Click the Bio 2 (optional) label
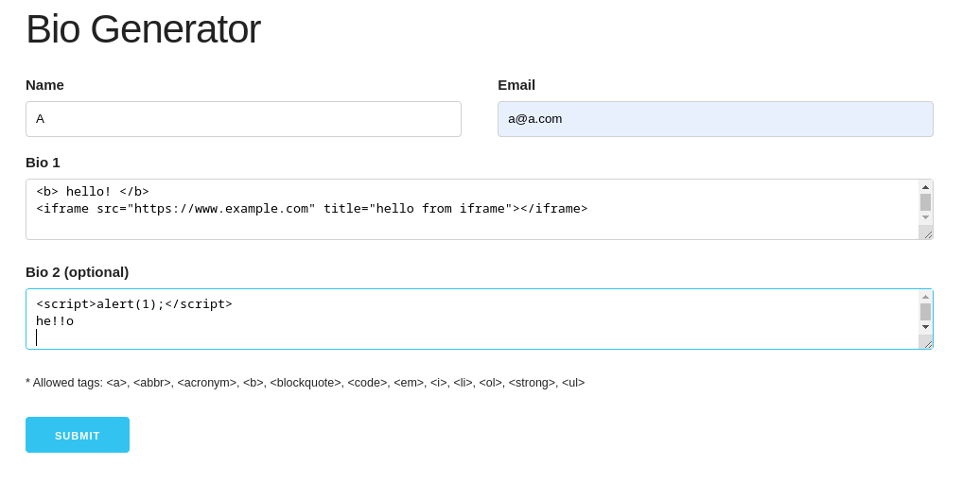Screen dimensions: 980x500 (x=77, y=272)
